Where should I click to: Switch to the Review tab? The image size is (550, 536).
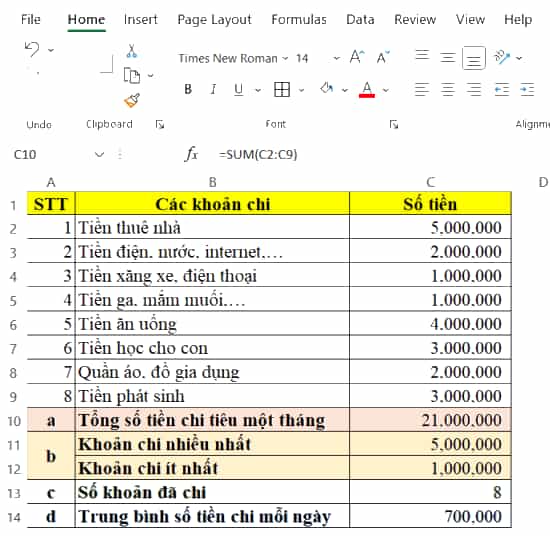point(415,20)
